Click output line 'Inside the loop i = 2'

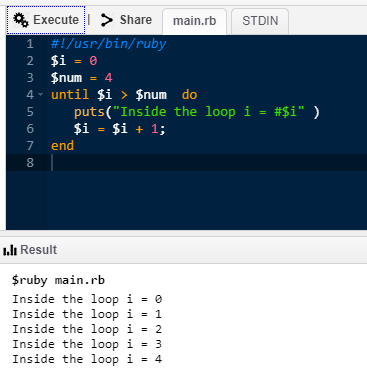[x=87, y=329]
